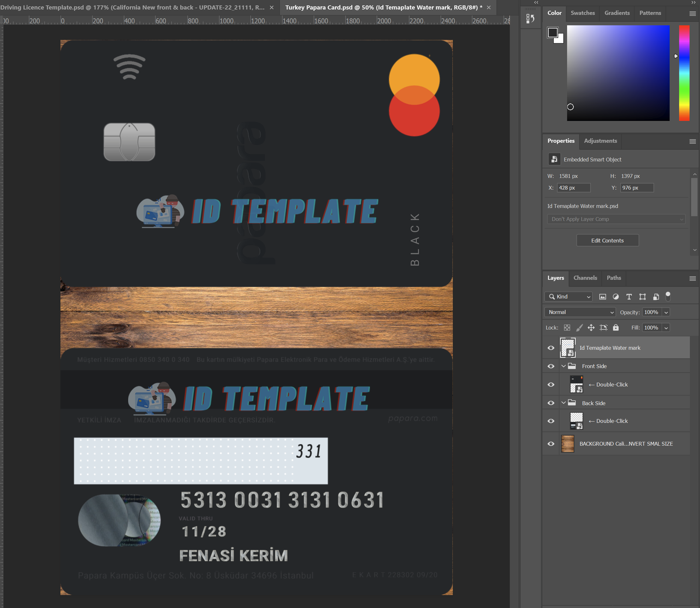The image size is (700, 608).
Task: Filter layers by type layers icon
Action: pyautogui.click(x=629, y=297)
